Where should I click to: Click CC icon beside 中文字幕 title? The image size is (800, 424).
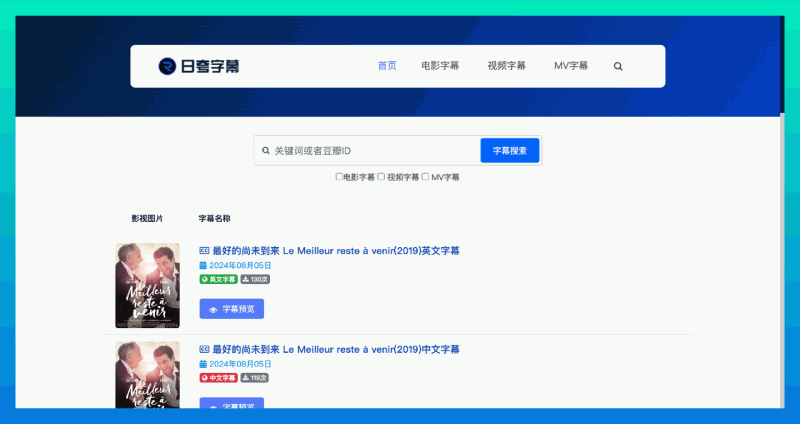(204, 350)
